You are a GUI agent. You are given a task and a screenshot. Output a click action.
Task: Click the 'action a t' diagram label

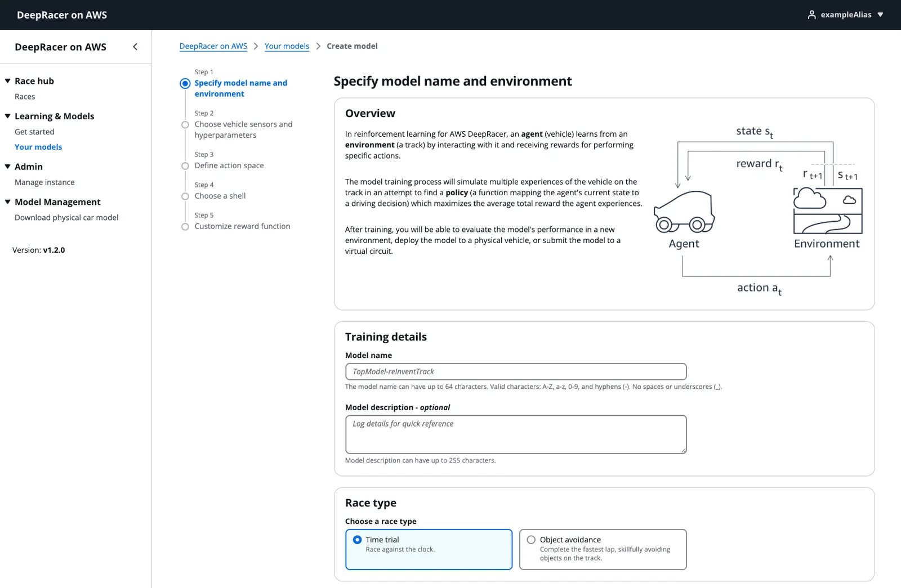click(x=760, y=289)
